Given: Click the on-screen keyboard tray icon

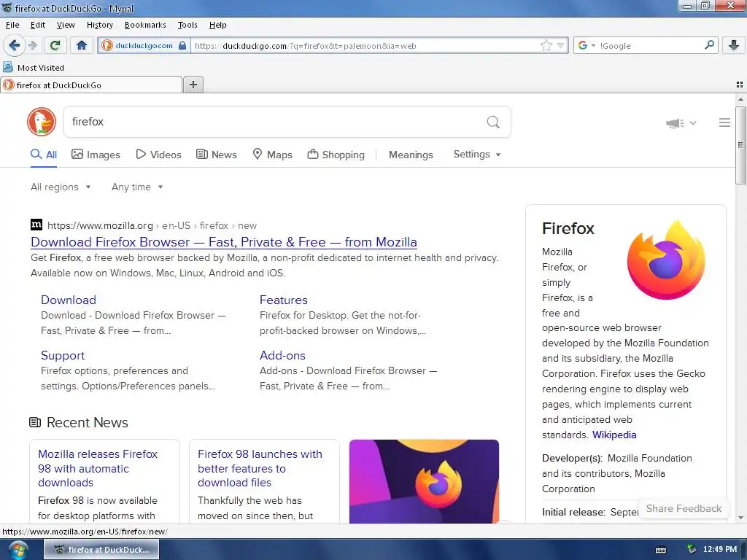Looking at the screenshot, I should pyautogui.click(x=661, y=550).
